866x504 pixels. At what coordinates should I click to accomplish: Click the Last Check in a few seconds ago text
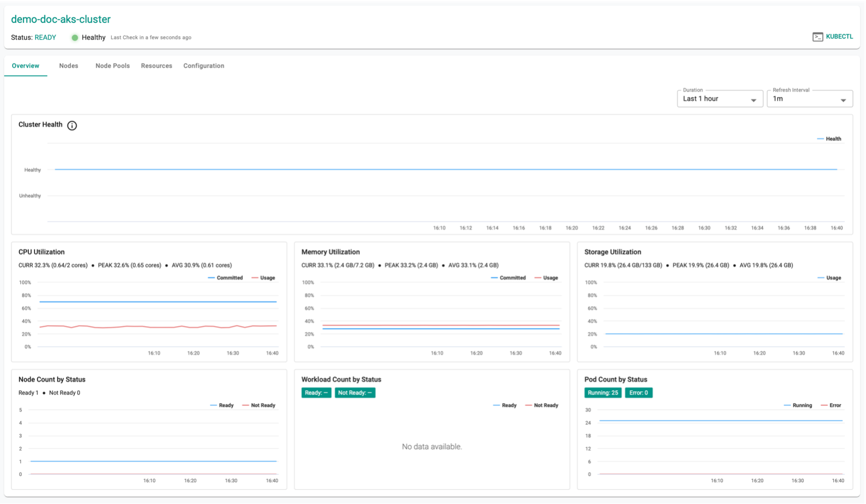[x=151, y=37]
